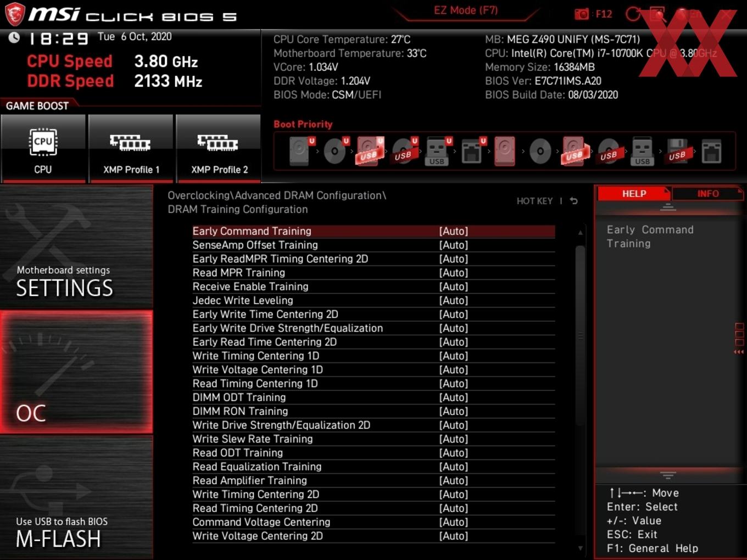Select the 18:29 system time

(x=58, y=38)
